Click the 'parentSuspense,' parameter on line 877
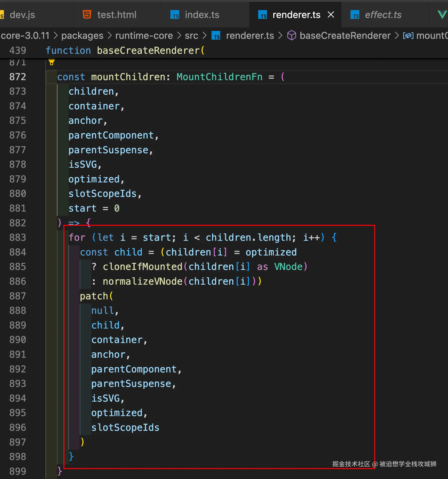This screenshot has width=448, height=479. [x=111, y=150]
